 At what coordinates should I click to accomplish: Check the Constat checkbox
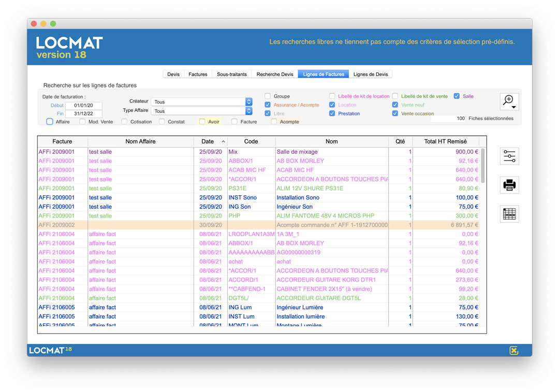tap(162, 122)
